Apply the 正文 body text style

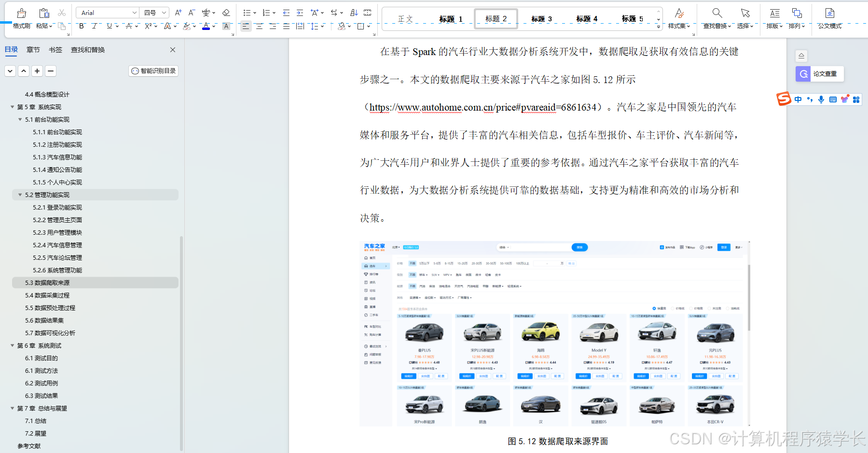405,19
